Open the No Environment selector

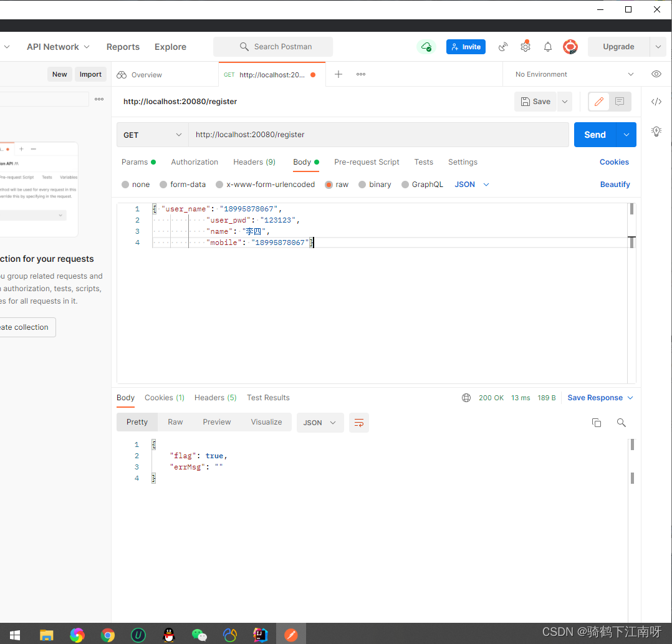pyautogui.click(x=574, y=74)
